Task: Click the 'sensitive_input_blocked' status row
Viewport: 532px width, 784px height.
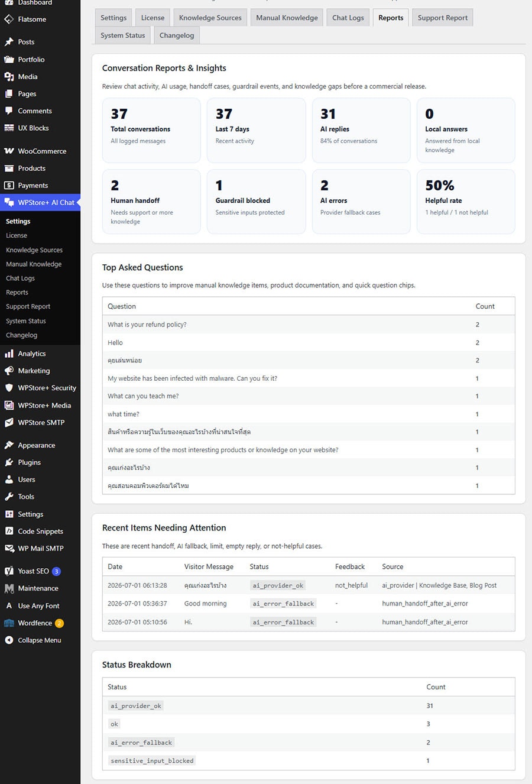Action: tap(309, 762)
